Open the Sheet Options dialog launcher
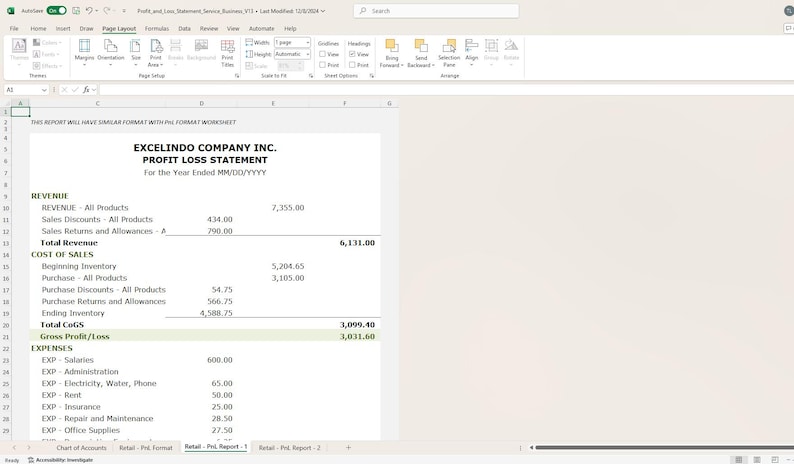The height and width of the screenshot is (464, 794). [372, 75]
